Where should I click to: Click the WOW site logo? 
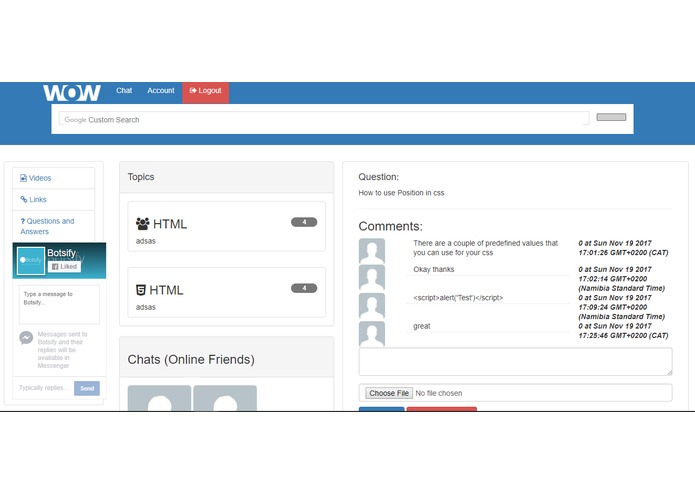pos(72,93)
